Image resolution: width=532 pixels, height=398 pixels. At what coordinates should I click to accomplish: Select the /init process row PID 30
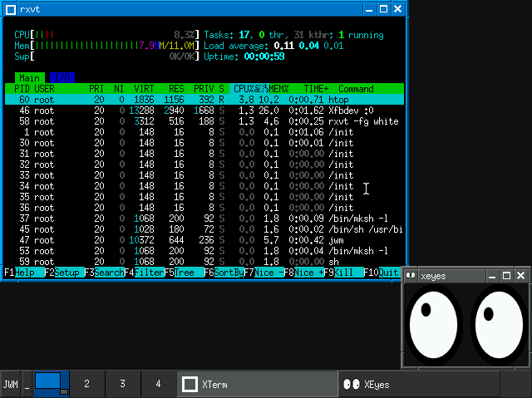(x=204, y=143)
